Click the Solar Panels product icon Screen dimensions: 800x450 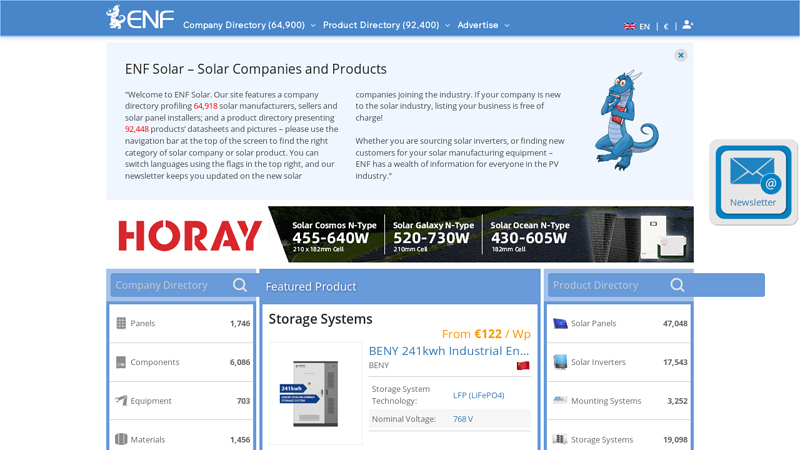[x=560, y=323]
